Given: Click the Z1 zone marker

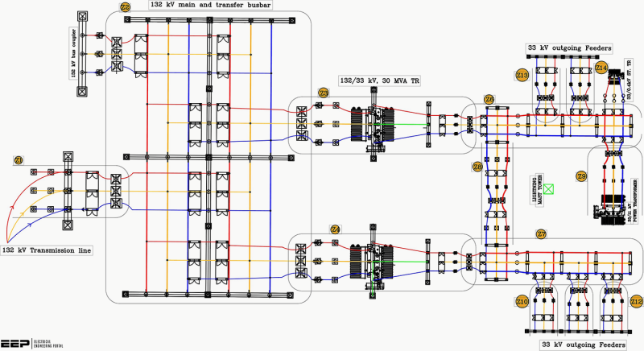Looking at the screenshot, I should (19, 160).
